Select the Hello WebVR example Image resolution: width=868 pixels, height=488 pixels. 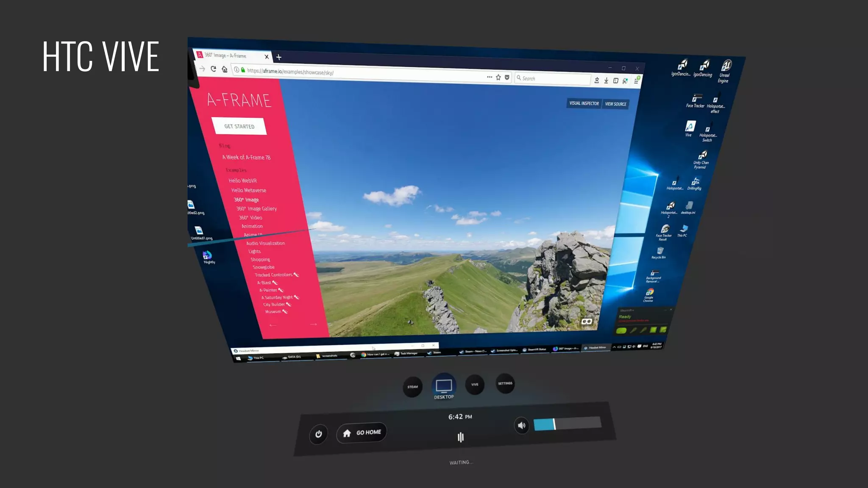[x=243, y=180]
